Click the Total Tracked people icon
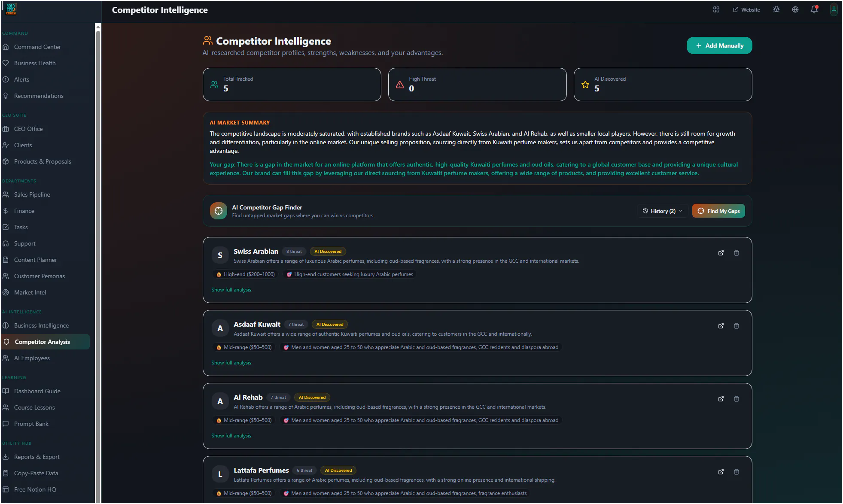This screenshot has width=843, height=504. (x=214, y=85)
